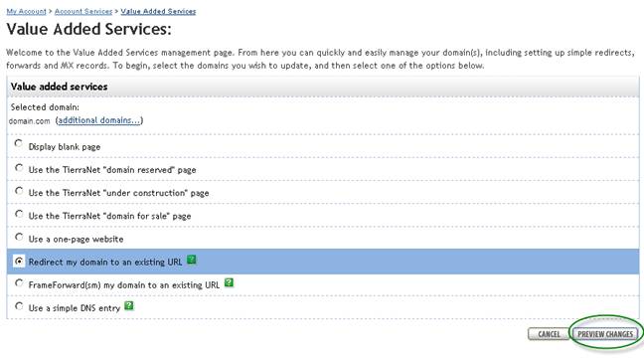Open help icon beside simple DNS entry
Viewport: 644px width, 358px height.
click(129, 306)
